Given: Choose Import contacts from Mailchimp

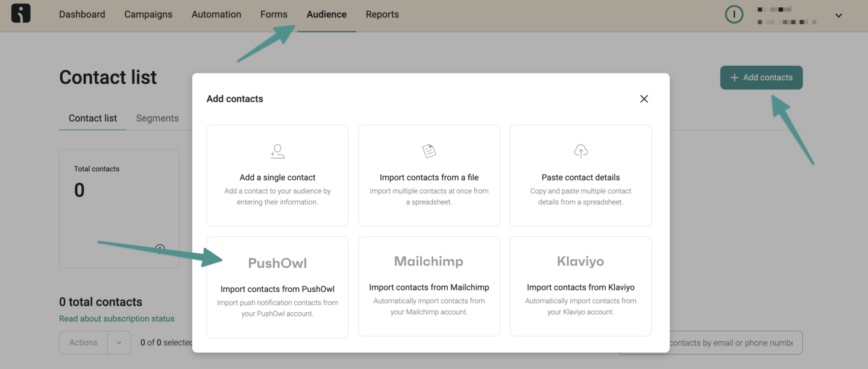Looking at the screenshot, I should 429,286.
